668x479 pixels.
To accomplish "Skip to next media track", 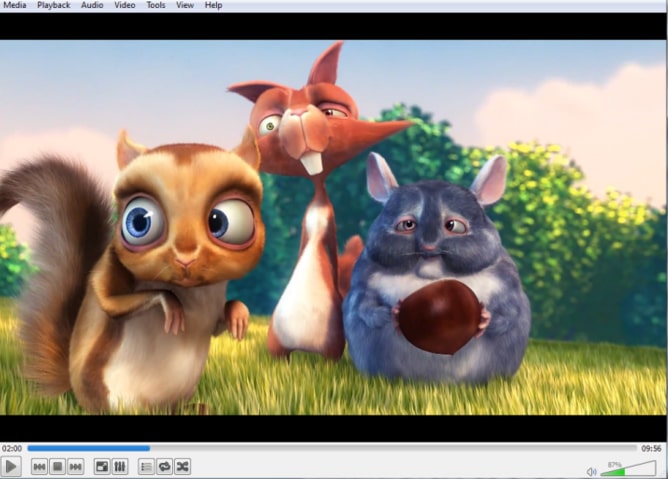I will [75, 467].
